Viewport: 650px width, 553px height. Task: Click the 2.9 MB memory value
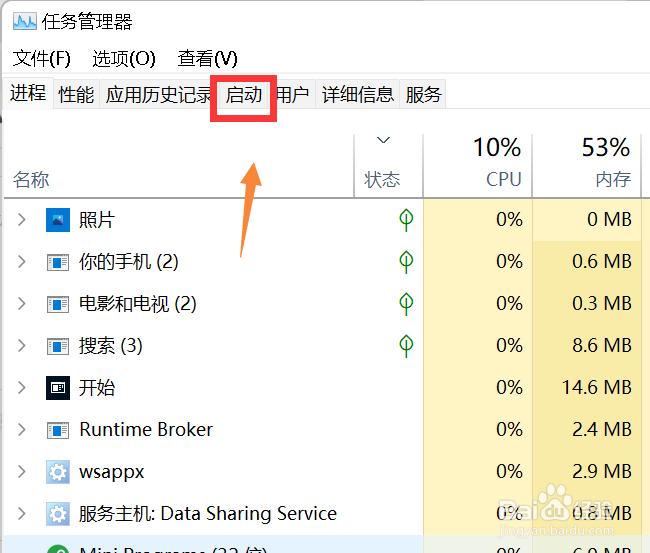point(602,471)
